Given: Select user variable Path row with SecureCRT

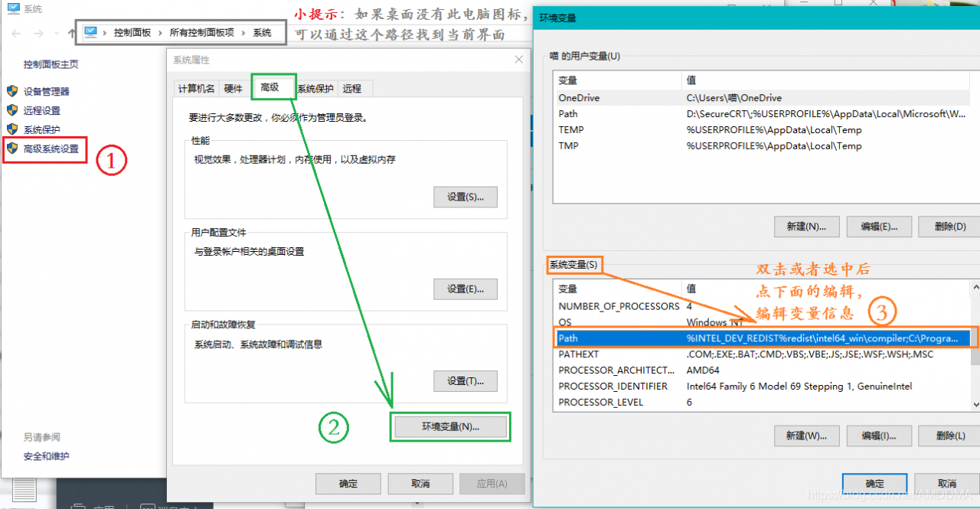Looking at the screenshot, I should point(761,114).
